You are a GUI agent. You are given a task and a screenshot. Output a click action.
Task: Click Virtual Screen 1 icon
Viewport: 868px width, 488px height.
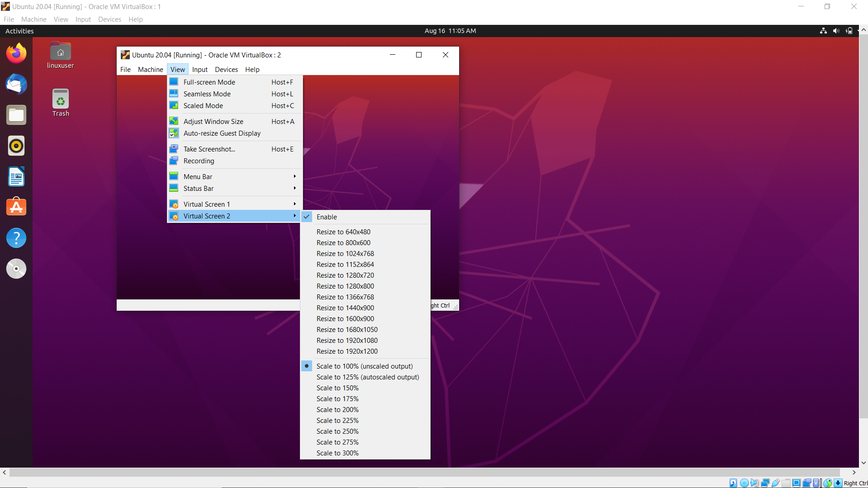tap(174, 204)
